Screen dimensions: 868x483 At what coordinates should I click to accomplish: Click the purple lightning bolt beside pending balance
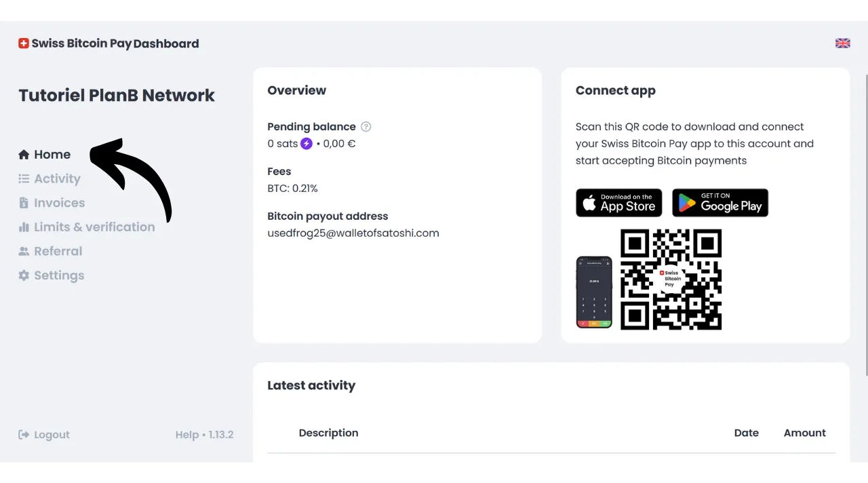[307, 143]
